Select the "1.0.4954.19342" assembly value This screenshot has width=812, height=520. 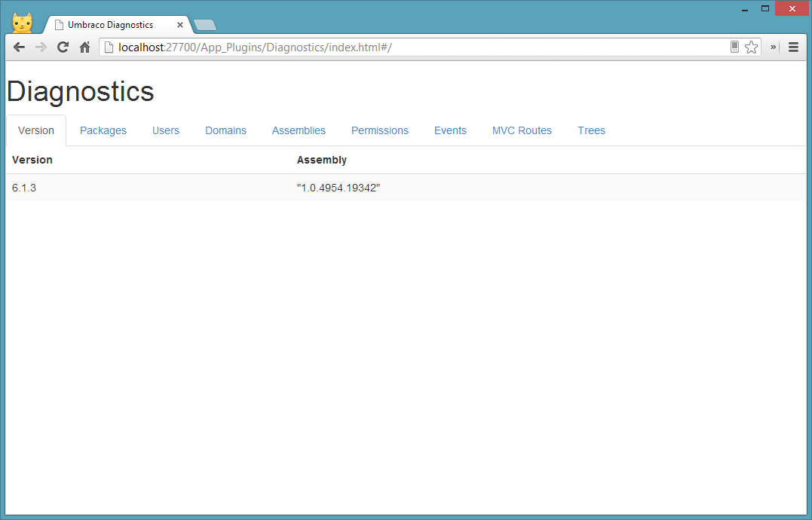(339, 188)
